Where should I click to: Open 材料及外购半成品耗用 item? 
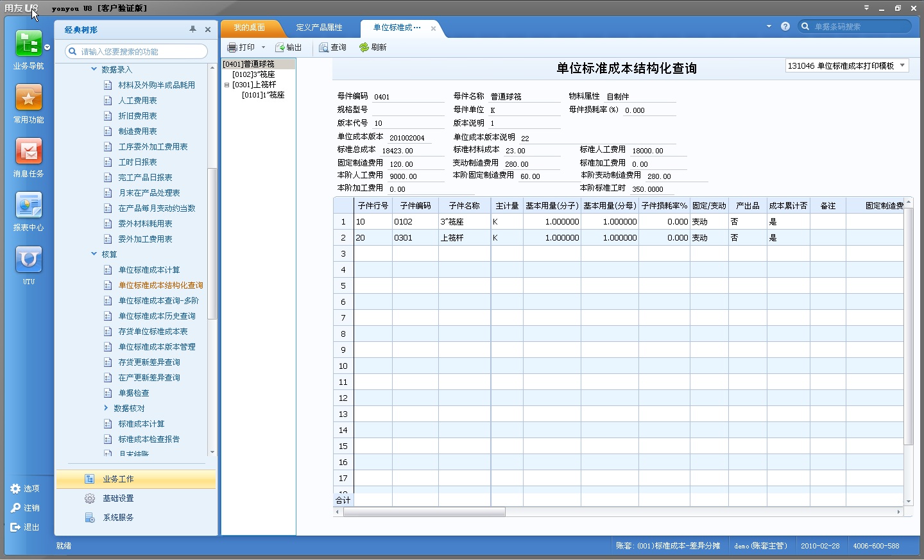tap(157, 85)
